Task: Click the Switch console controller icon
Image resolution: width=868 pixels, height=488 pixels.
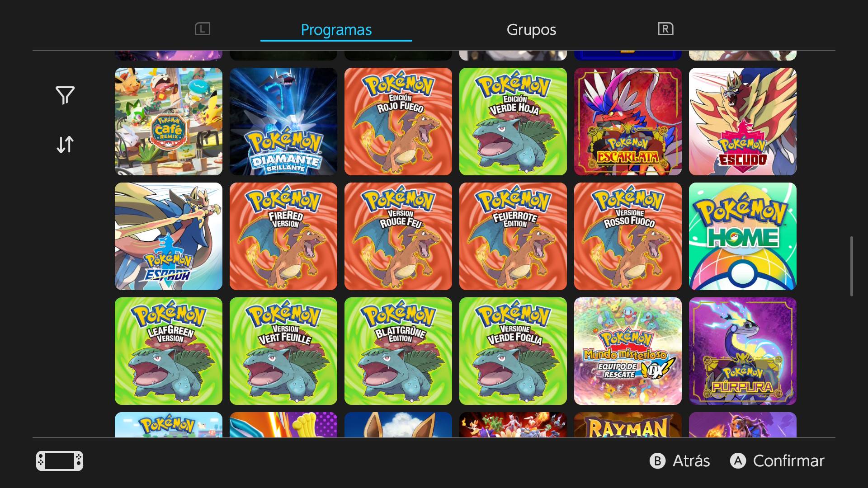Action: point(60,461)
